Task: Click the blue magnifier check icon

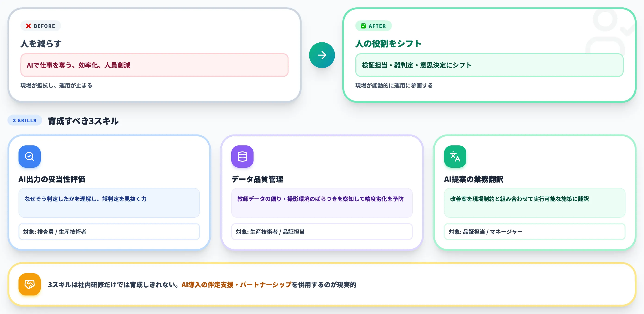Action: tap(30, 156)
